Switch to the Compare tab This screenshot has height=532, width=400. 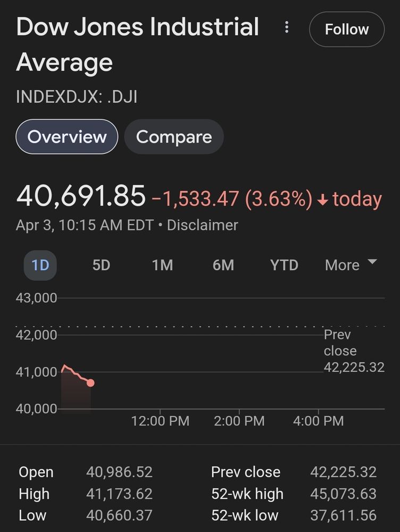174,137
